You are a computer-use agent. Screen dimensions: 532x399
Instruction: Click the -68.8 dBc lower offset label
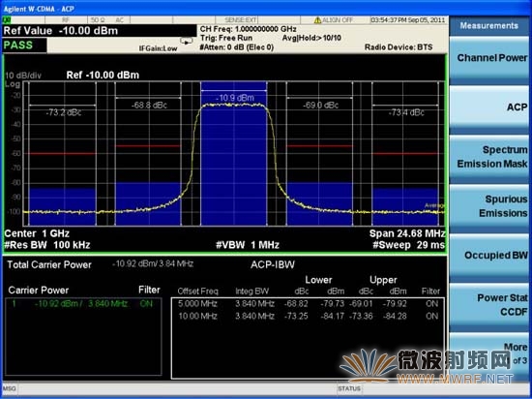coord(149,106)
